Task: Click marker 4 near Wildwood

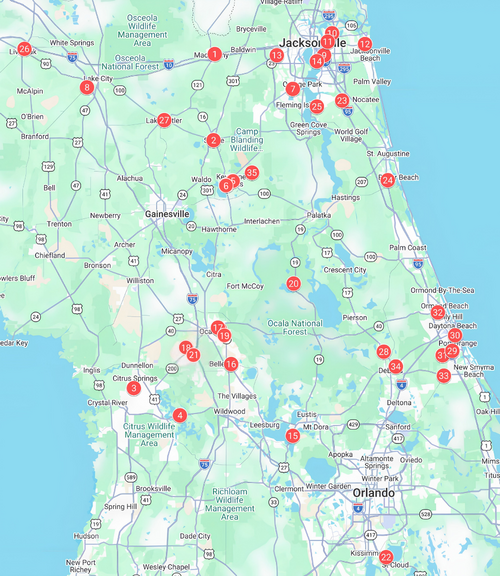Action: click(x=180, y=415)
